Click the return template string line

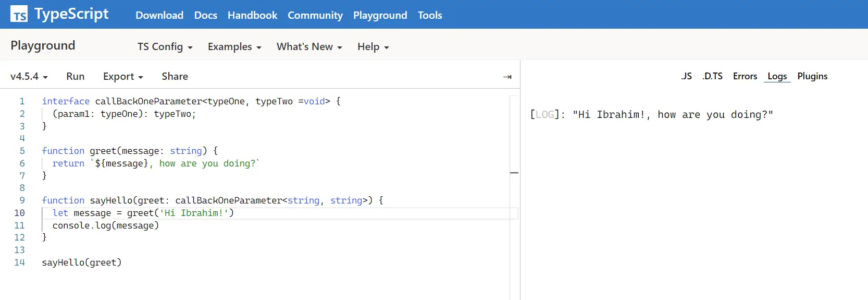pos(156,163)
